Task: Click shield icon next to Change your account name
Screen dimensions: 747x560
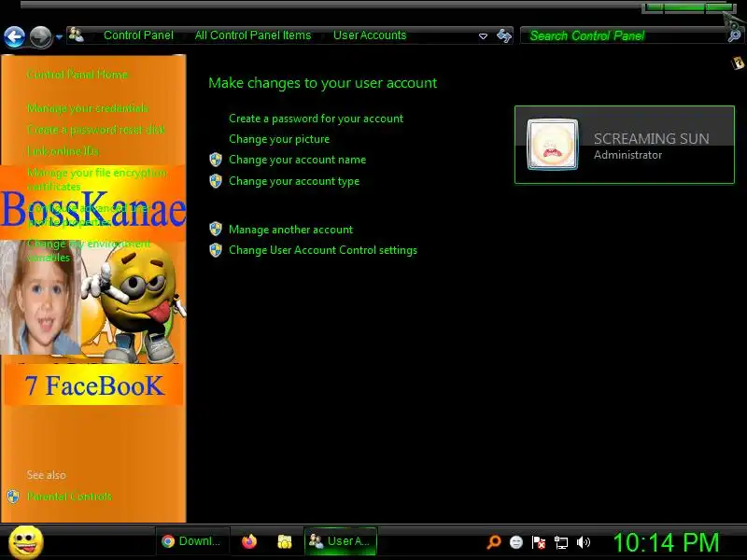Action: tap(216, 160)
